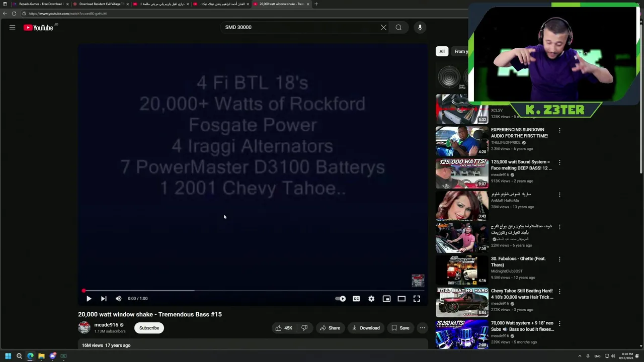Open player settings gear
Screen dimensions: 644x362
click(x=371, y=299)
